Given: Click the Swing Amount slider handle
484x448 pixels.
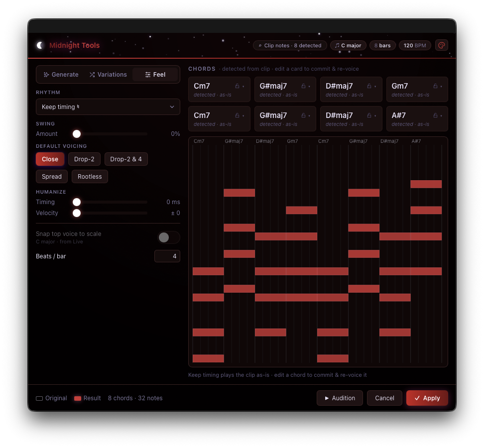Looking at the screenshot, I should (x=77, y=133).
